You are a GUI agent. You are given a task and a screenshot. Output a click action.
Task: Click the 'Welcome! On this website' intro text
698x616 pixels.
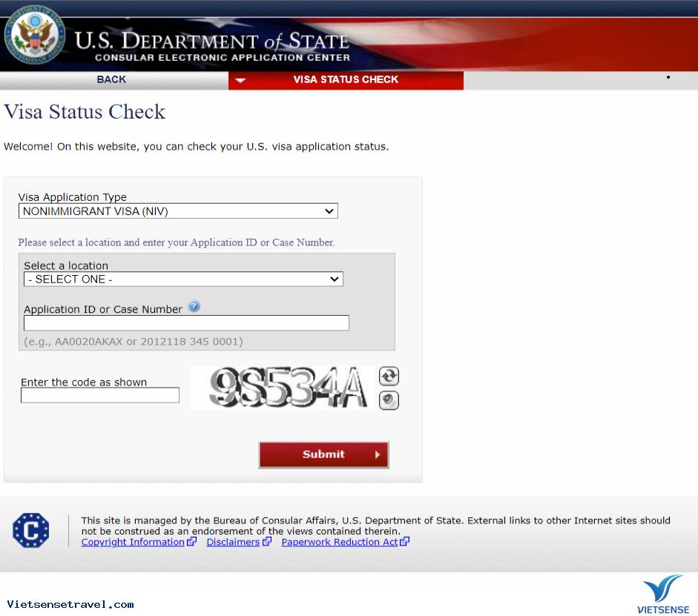point(196,146)
